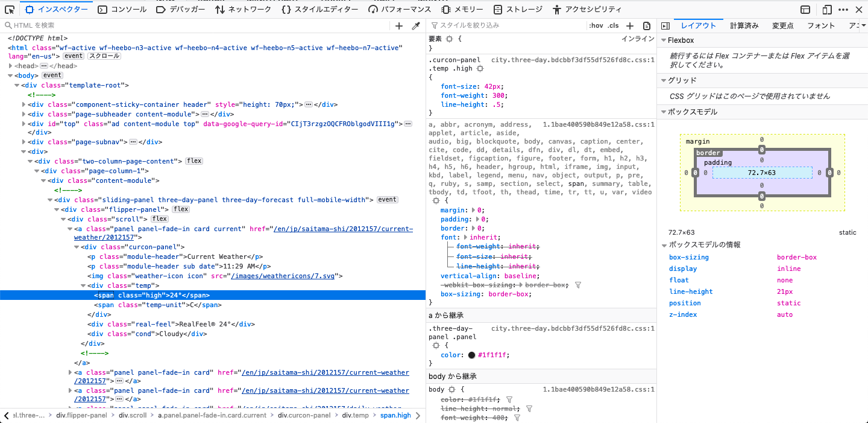Add a new CSS rule
868x423 pixels.
tap(630, 26)
